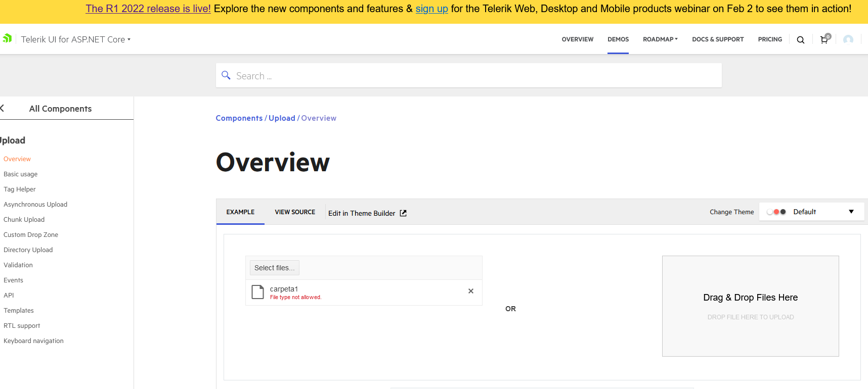Open the user account avatar icon
The width and height of the screenshot is (868, 389).
pos(848,39)
